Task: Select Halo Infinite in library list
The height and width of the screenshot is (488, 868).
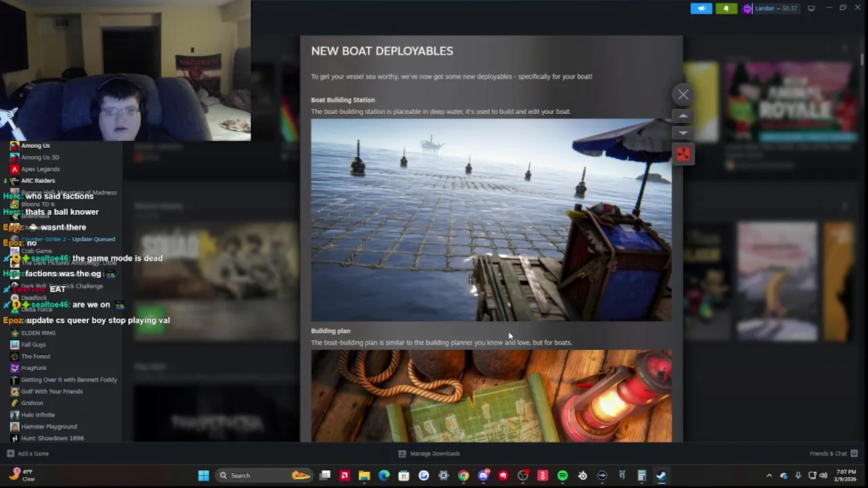Action: tap(38, 415)
